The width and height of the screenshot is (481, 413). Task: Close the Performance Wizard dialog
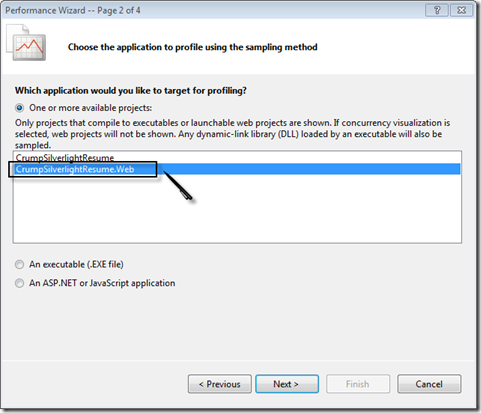pyautogui.click(x=461, y=10)
